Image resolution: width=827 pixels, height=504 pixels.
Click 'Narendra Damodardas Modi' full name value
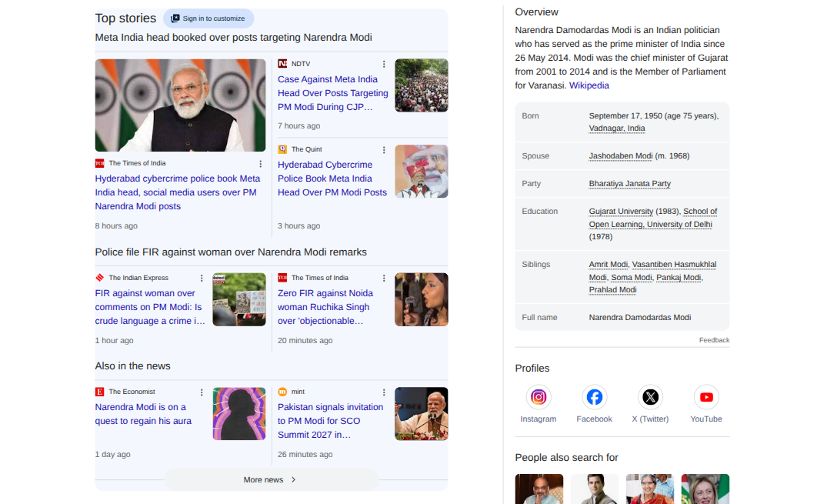coord(640,317)
